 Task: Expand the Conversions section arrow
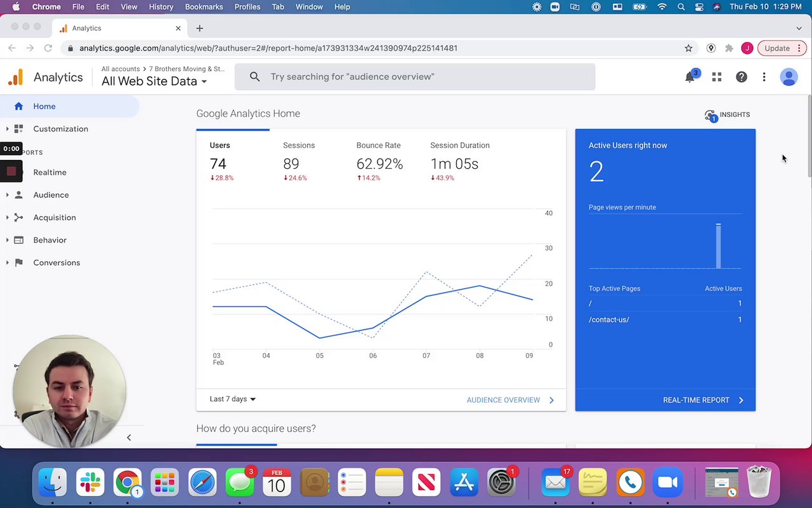coord(7,262)
